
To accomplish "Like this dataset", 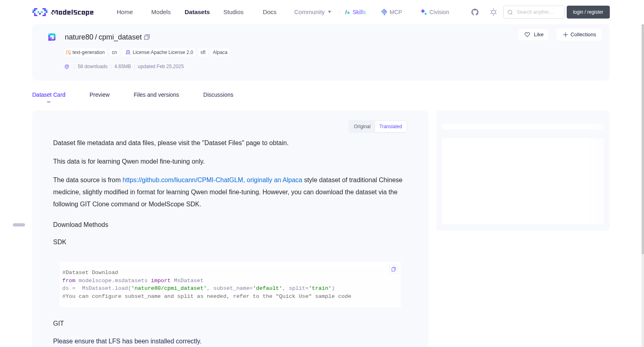I will [x=533, y=35].
